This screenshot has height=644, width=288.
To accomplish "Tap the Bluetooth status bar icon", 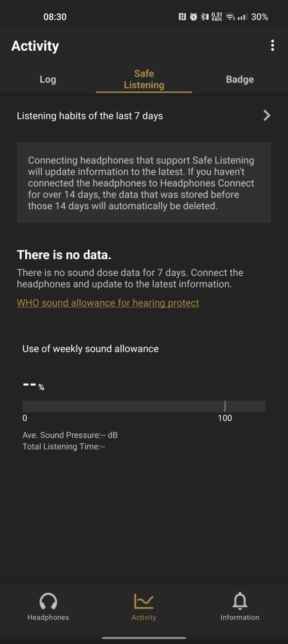I will coord(204,17).
